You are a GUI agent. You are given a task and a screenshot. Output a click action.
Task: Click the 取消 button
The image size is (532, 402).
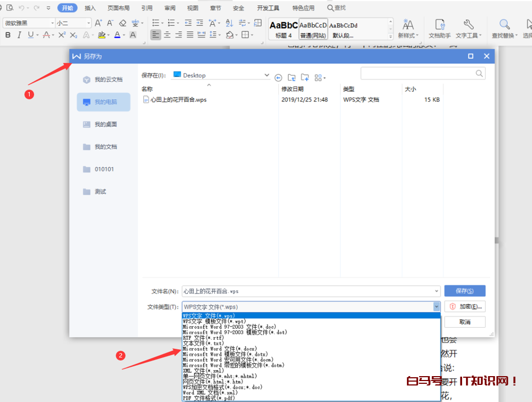click(x=464, y=322)
